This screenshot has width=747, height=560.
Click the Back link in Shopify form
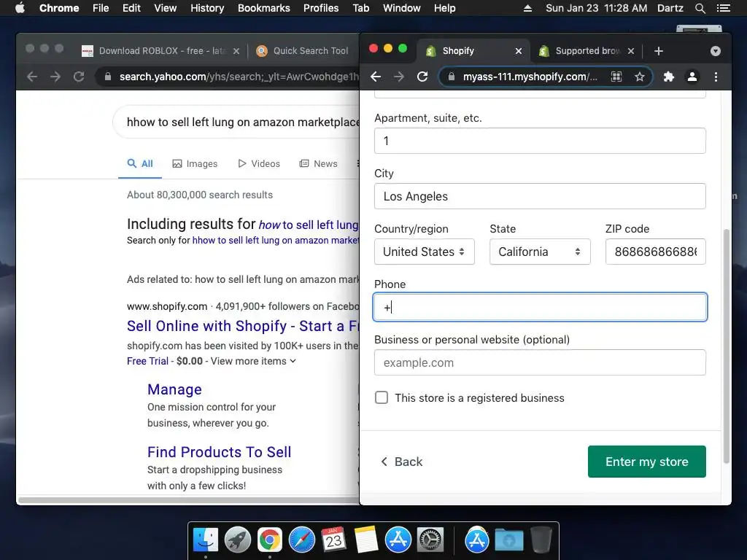click(402, 462)
